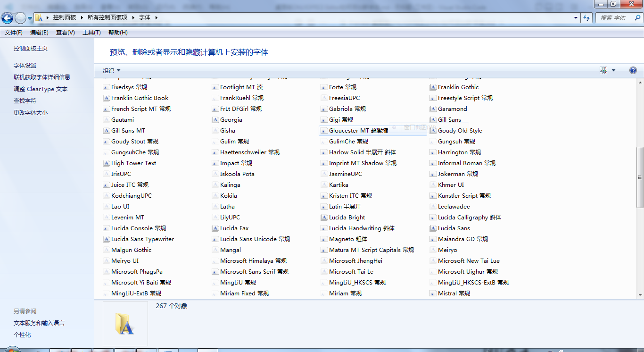Select the Mistral 常规 font icon
The image size is (644, 352).
pos(433,293)
